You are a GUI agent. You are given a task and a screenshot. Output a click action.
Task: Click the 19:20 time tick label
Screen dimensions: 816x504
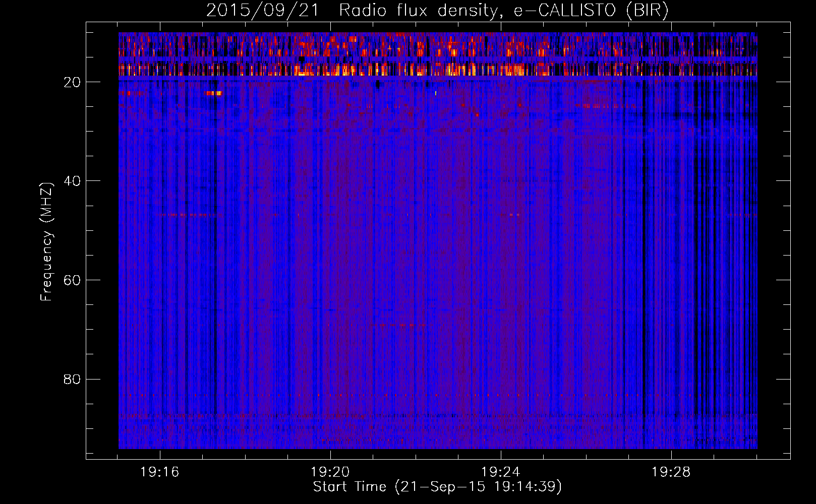tap(330, 472)
